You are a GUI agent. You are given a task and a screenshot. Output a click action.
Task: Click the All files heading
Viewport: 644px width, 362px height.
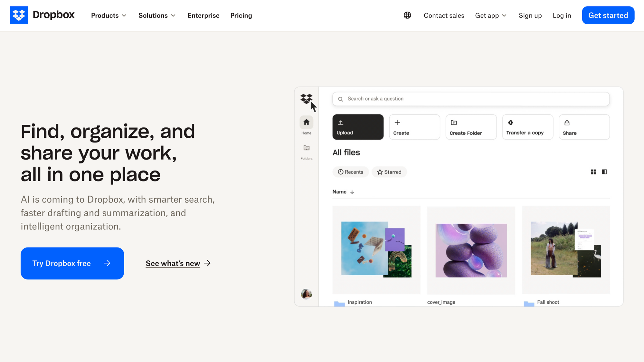click(346, 152)
